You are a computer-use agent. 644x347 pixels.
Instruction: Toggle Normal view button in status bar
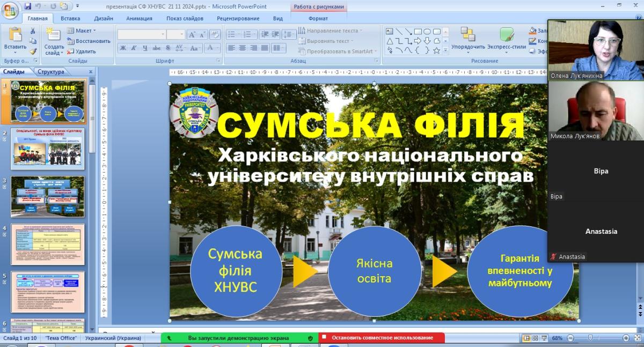click(527, 338)
